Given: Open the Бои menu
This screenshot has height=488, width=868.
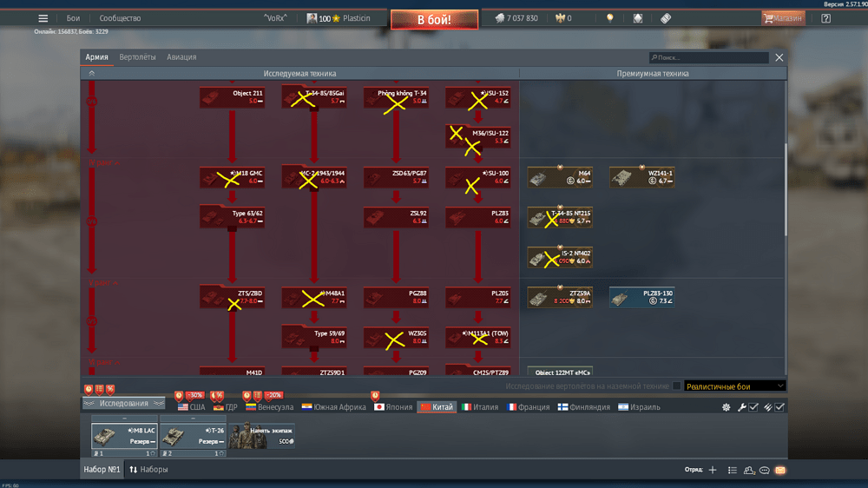Looking at the screenshot, I should (x=73, y=18).
